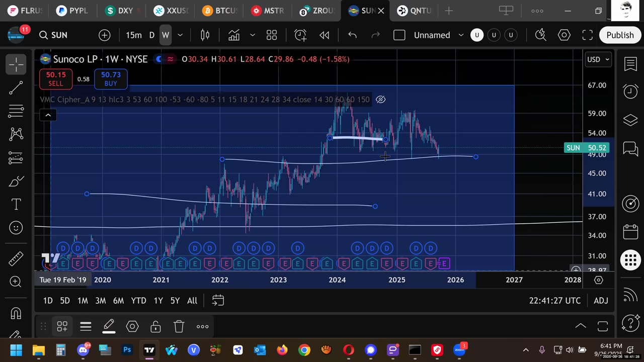The height and width of the screenshot is (362, 644).
Task: Open chart settings hexagon in top toolbar
Action: pos(564,35)
